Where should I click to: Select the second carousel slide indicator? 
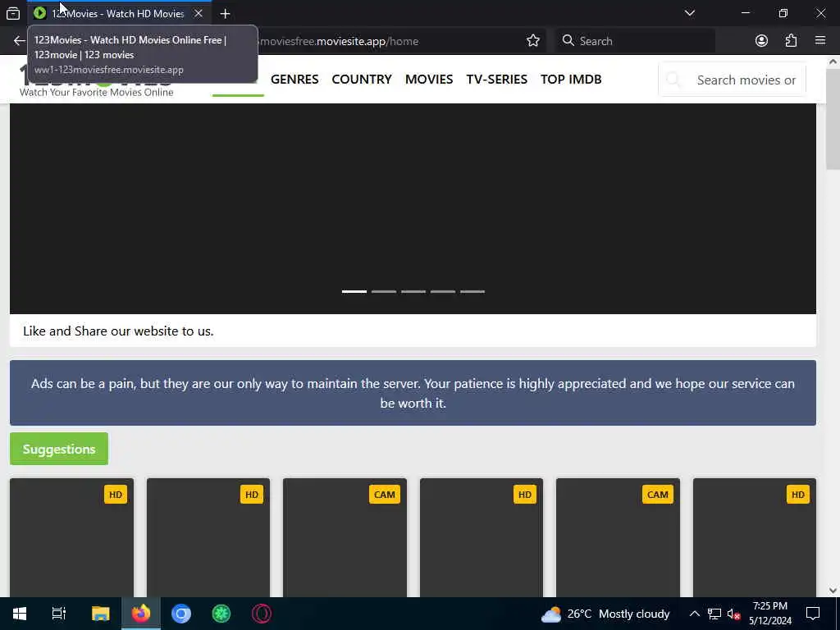(384, 291)
